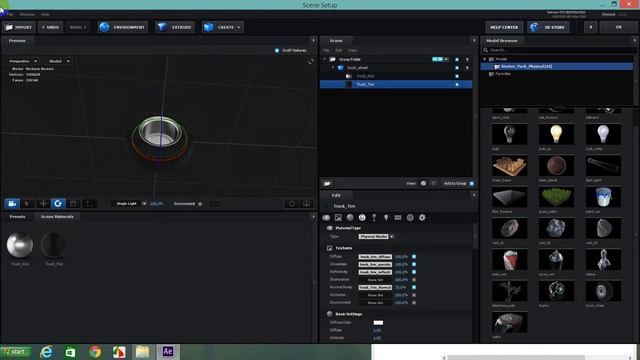This screenshot has width=640, height=360.
Task: Activate the rotate tool in preview toolbar
Action: [58, 203]
